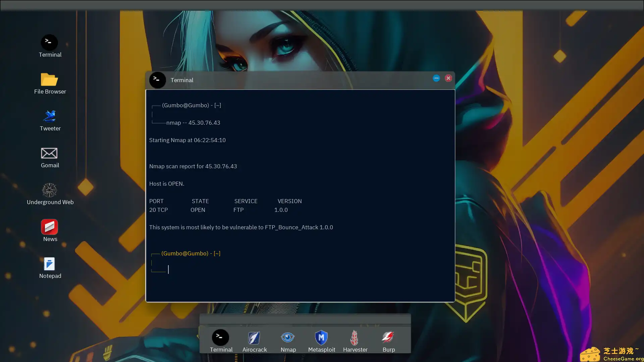Open Gomail from the desktop
Image resolution: width=644 pixels, height=362 pixels.
point(49,153)
